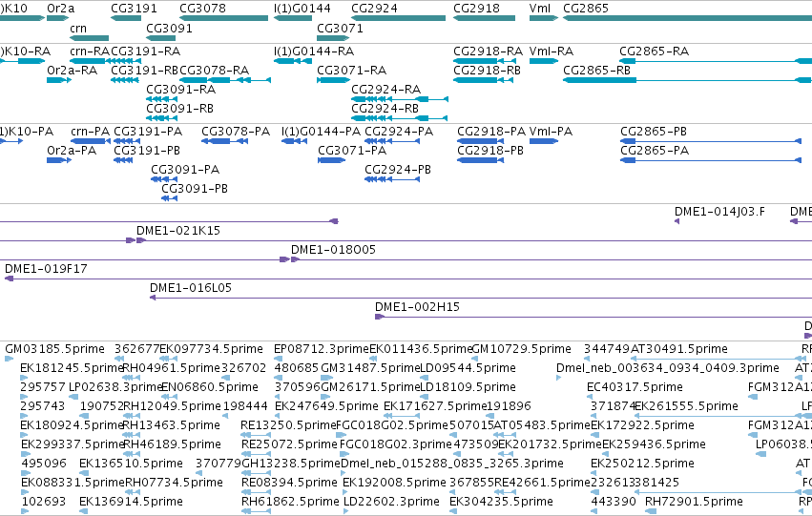Viewport: 812px width, 516px height.
Task: Click BAC clone DME1-014J03.F
Action: click(719, 212)
